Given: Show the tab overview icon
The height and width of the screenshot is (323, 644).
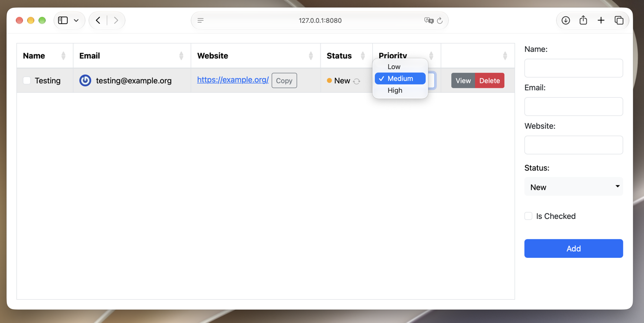Looking at the screenshot, I should click(619, 20).
